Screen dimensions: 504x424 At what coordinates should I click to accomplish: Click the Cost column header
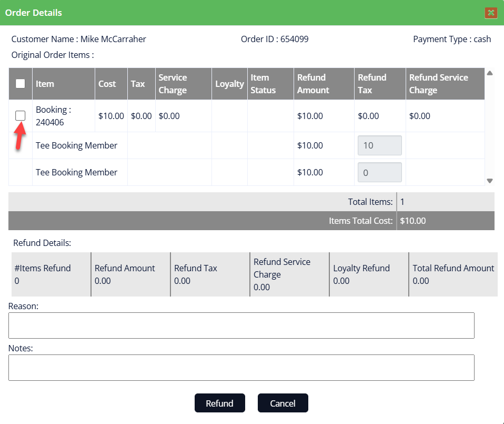(107, 84)
